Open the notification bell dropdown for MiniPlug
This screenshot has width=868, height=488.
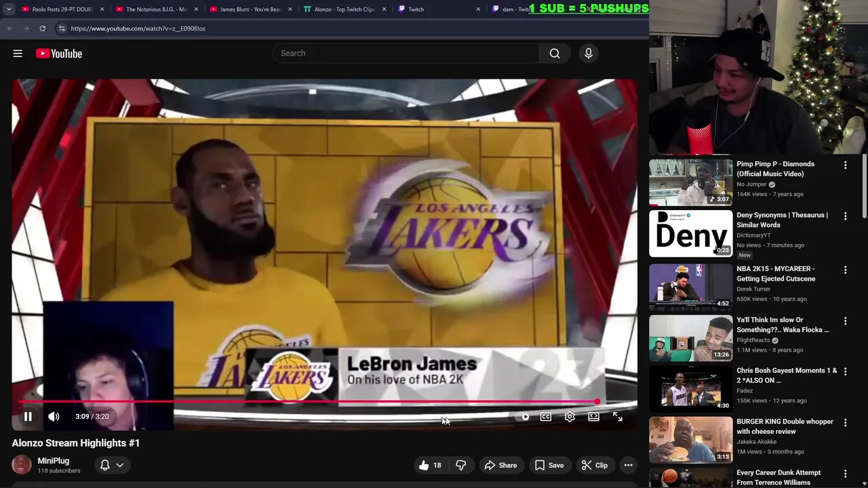click(112, 465)
